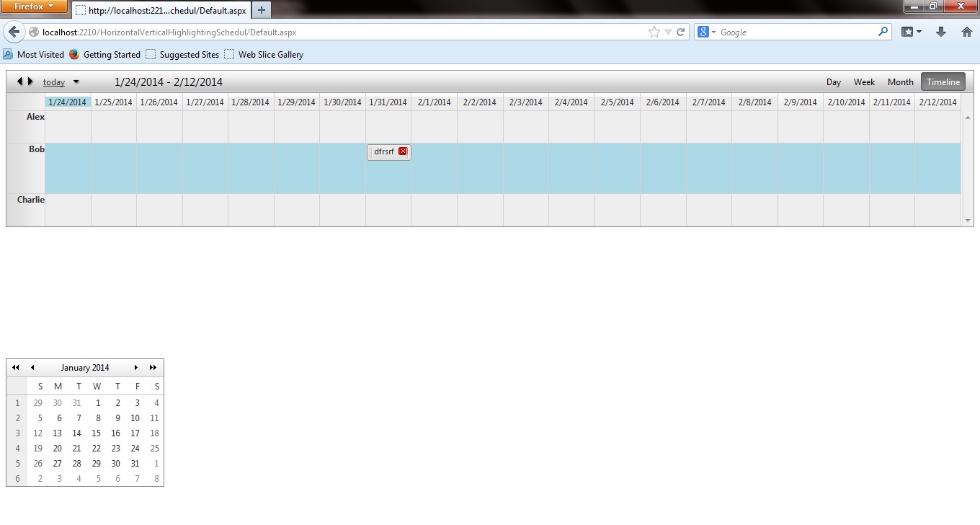Jump to today in scheduler

tap(54, 82)
